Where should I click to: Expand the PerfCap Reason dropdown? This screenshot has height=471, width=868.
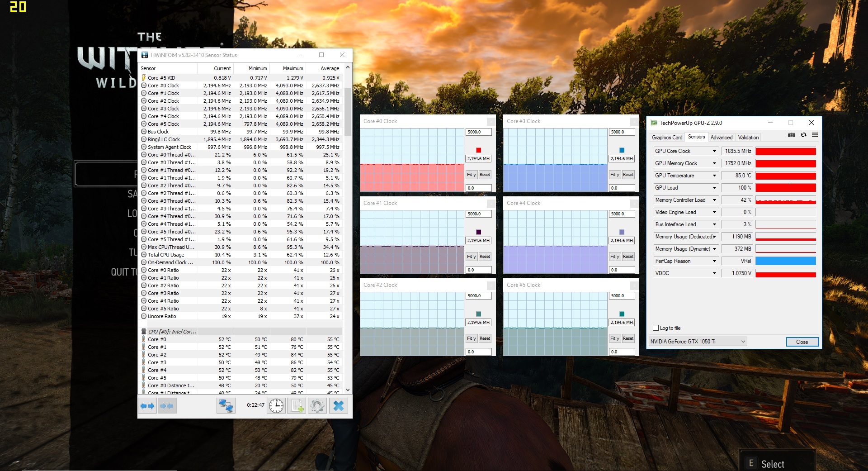[714, 261]
